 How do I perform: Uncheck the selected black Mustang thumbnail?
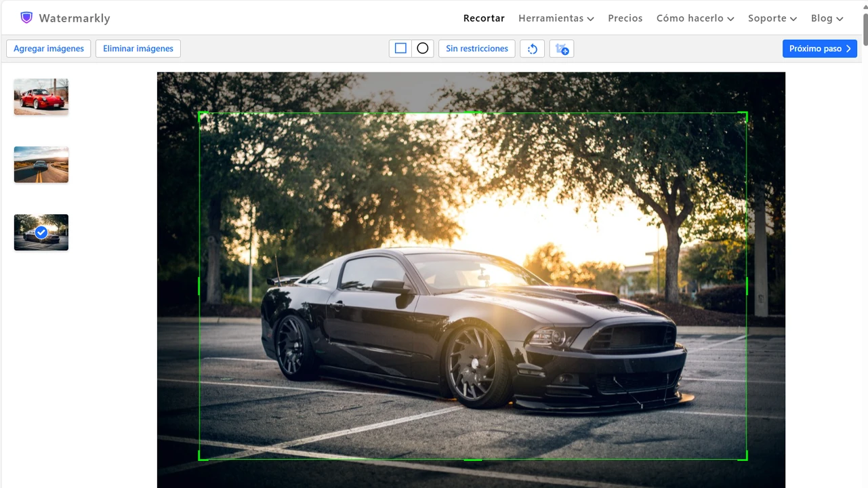pyautogui.click(x=41, y=232)
